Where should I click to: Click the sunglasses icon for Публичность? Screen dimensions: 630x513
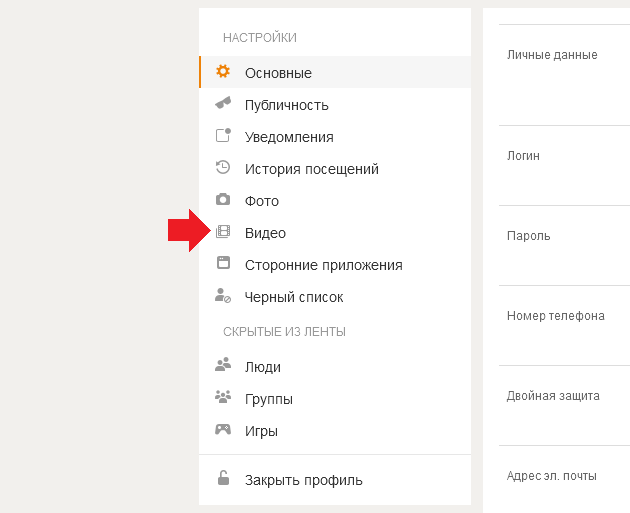[223, 103]
